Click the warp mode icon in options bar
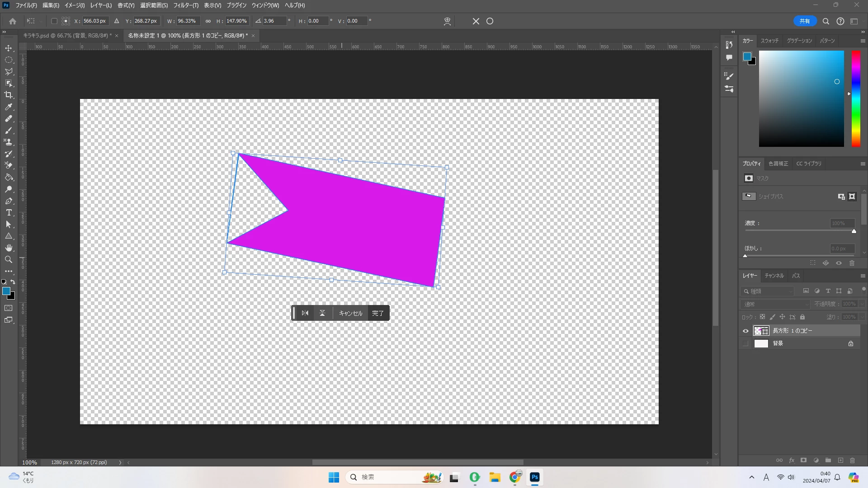Viewport: 868px width, 488px height. [x=447, y=21]
